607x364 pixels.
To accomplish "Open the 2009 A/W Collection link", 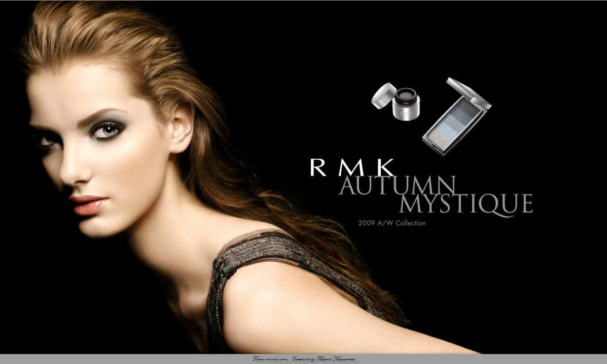I will click(x=392, y=223).
